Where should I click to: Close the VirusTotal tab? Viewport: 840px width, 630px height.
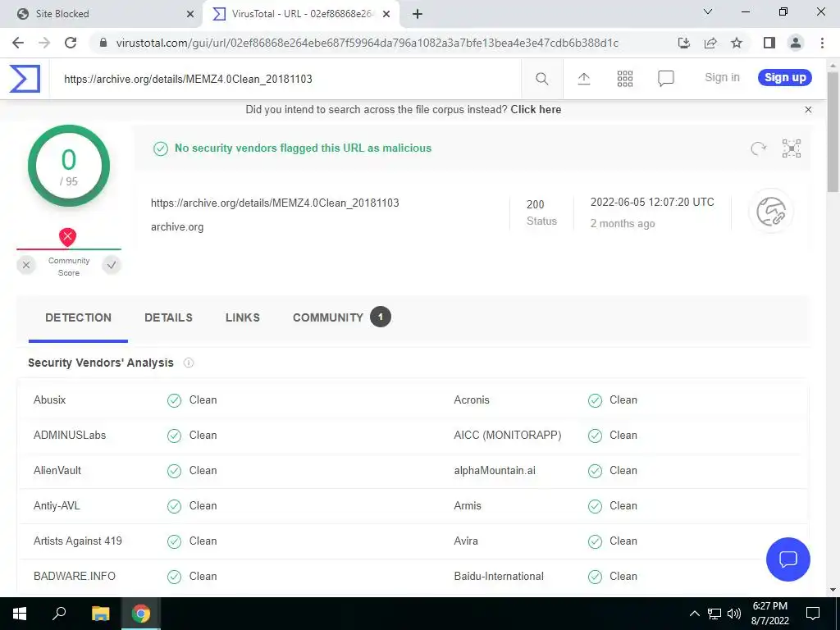(x=386, y=14)
